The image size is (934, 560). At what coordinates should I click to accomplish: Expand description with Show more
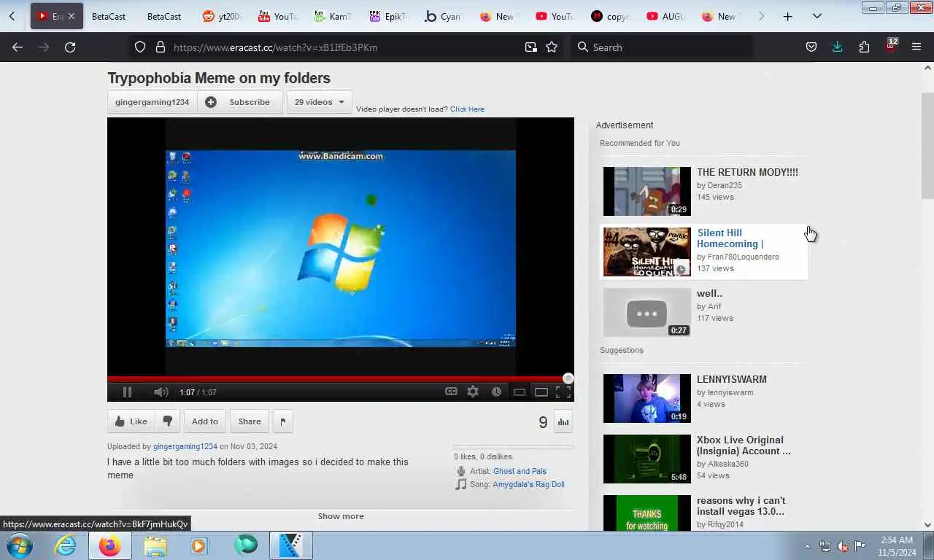click(x=341, y=516)
